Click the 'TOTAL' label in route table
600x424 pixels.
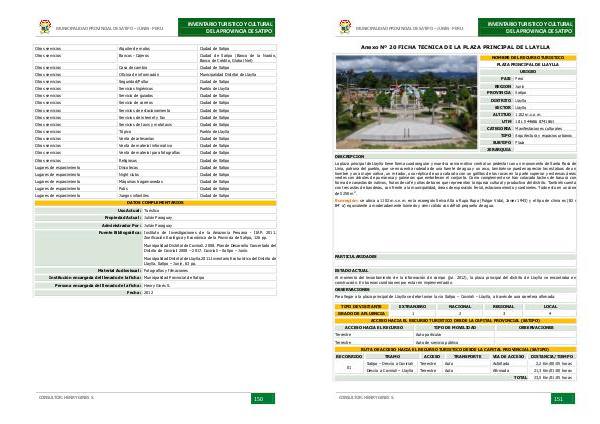(x=520, y=377)
